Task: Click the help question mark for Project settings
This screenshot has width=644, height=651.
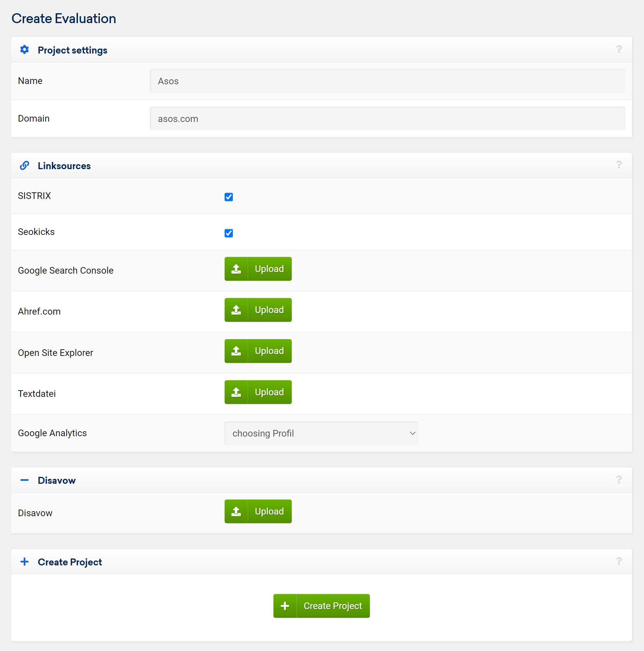Action: pyautogui.click(x=619, y=50)
